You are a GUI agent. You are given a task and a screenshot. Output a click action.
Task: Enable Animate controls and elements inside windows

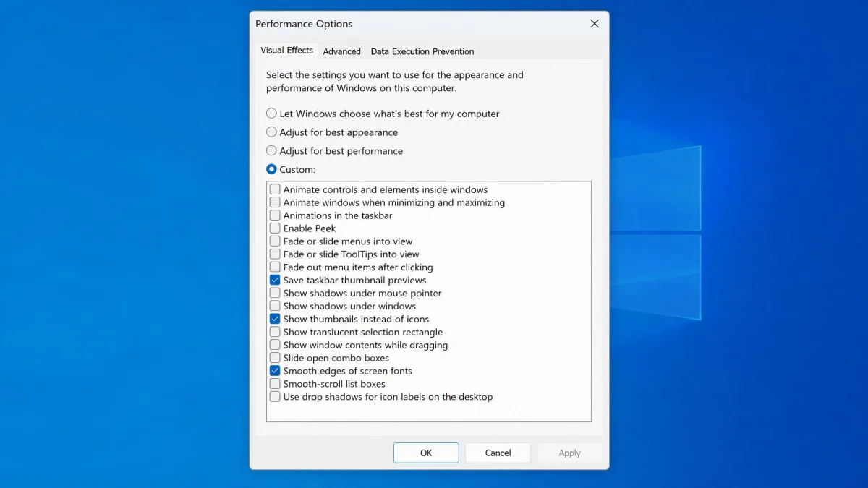[x=275, y=189]
